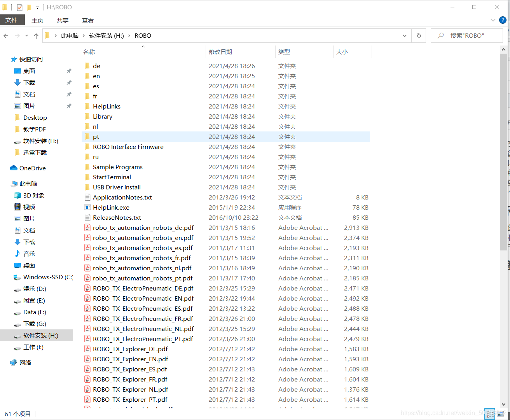This screenshot has width=510, height=420.
Task: Go up one folder level arrow
Action: coord(36,36)
